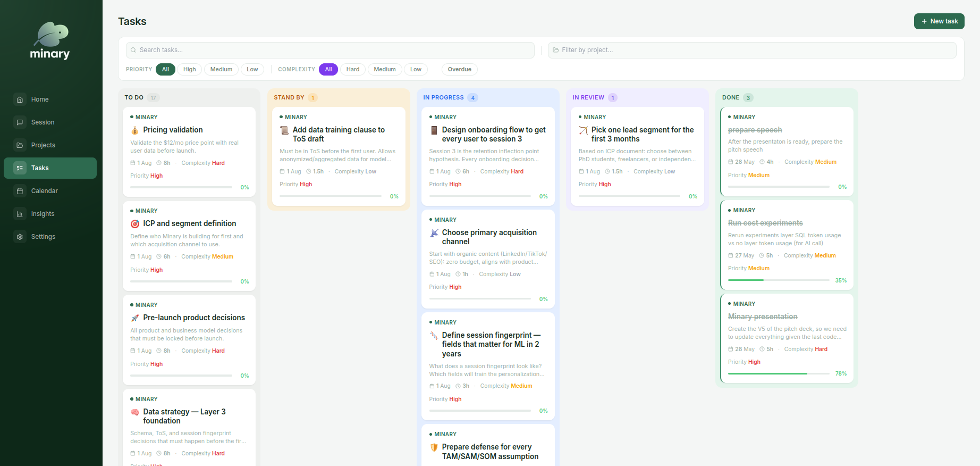Screen dimensions: 980x466
Task: Click the DONE column header
Action: click(x=731, y=98)
